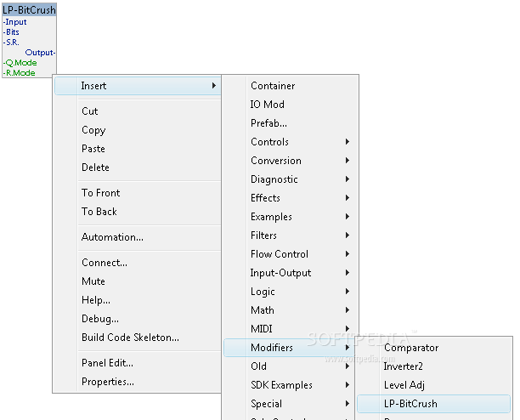The height and width of the screenshot is (420, 520).
Task: Open Panel Edit... entry
Action: [138, 363]
